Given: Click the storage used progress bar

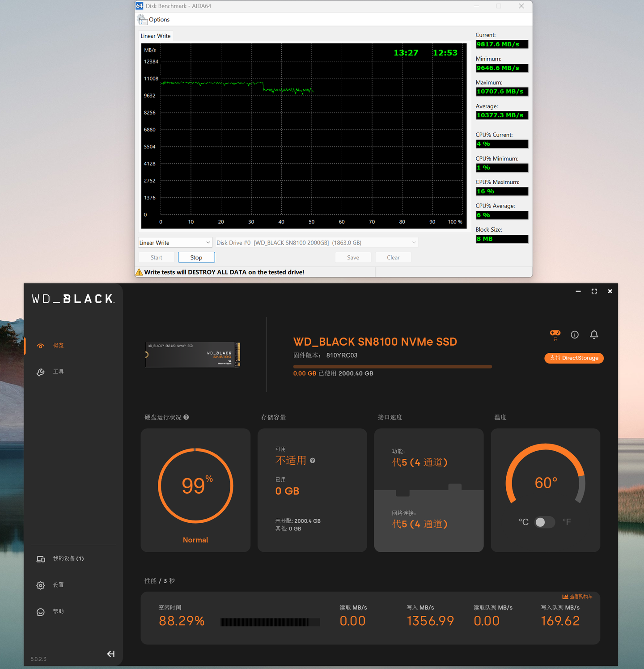Looking at the screenshot, I should [393, 367].
